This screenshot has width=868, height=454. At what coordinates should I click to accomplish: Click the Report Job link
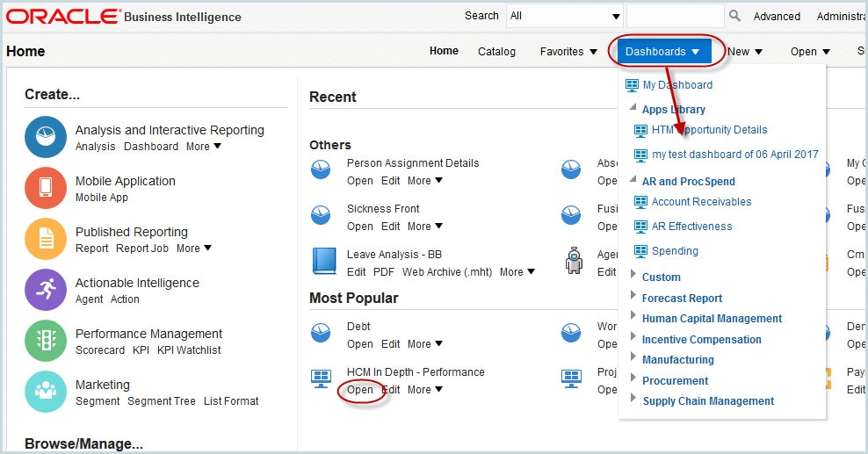(142, 249)
